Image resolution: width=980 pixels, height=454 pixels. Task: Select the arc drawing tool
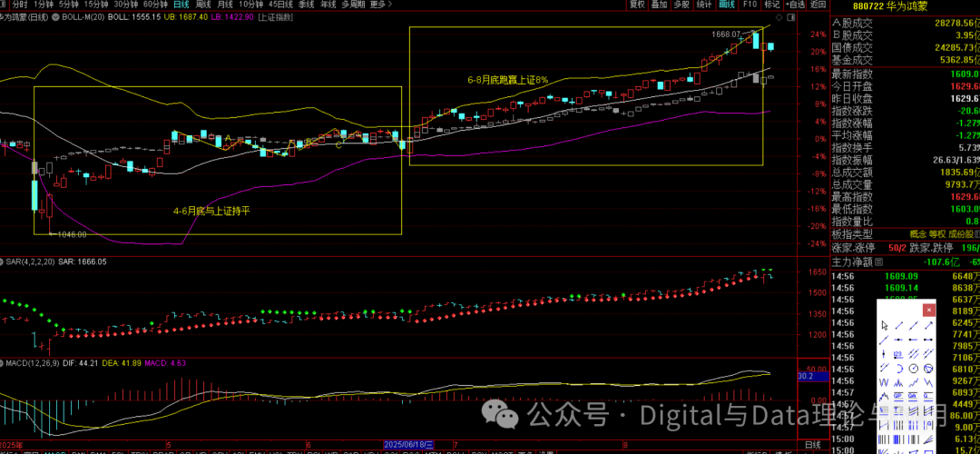pos(898,369)
